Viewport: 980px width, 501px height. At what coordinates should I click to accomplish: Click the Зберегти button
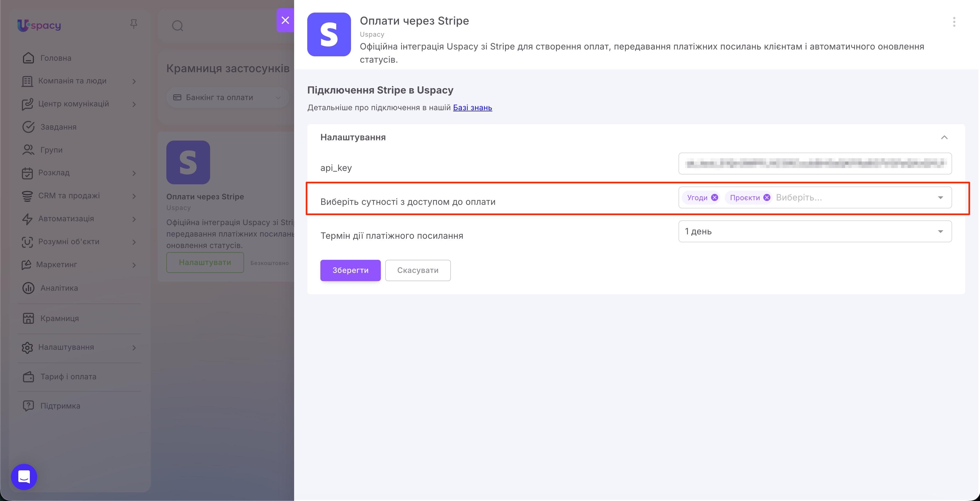[350, 270]
